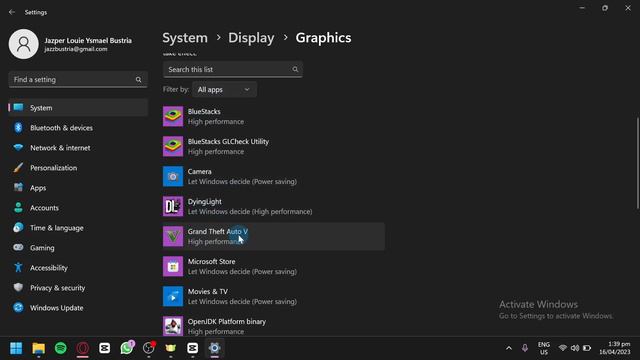Viewport: 640px width, 360px height.
Task: Click the Settings gear in the taskbar
Action: [x=215, y=348]
